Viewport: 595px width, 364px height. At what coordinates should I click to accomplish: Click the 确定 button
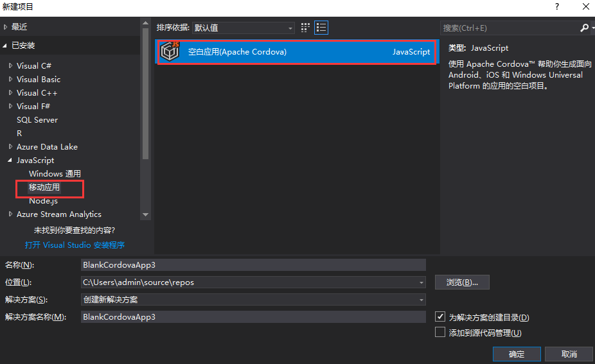pos(516,354)
